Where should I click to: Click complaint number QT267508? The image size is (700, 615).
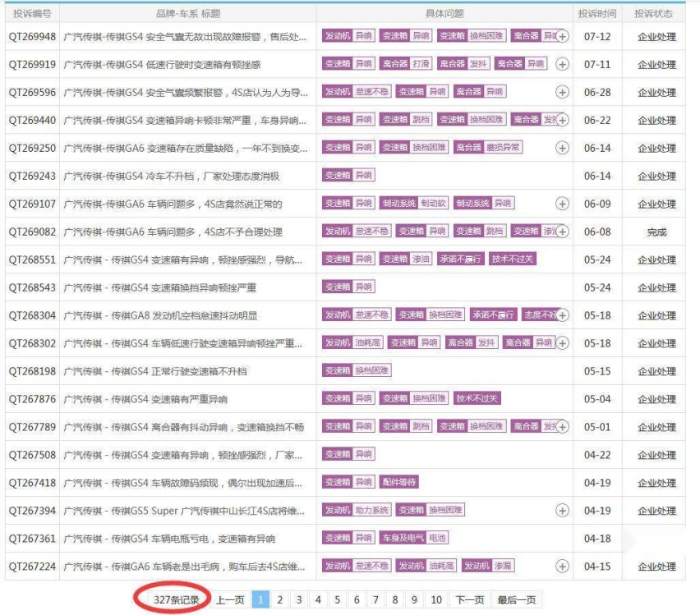pyautogui.click(x=32, y=455)
